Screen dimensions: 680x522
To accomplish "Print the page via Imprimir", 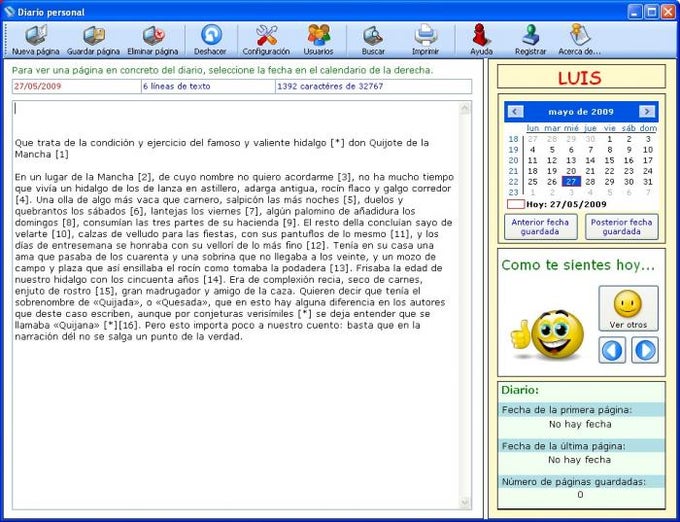I will (425, 40).
